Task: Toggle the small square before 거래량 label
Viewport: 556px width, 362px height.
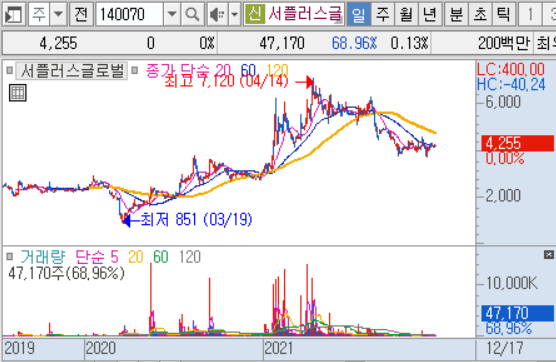Action: pos(10,256)
